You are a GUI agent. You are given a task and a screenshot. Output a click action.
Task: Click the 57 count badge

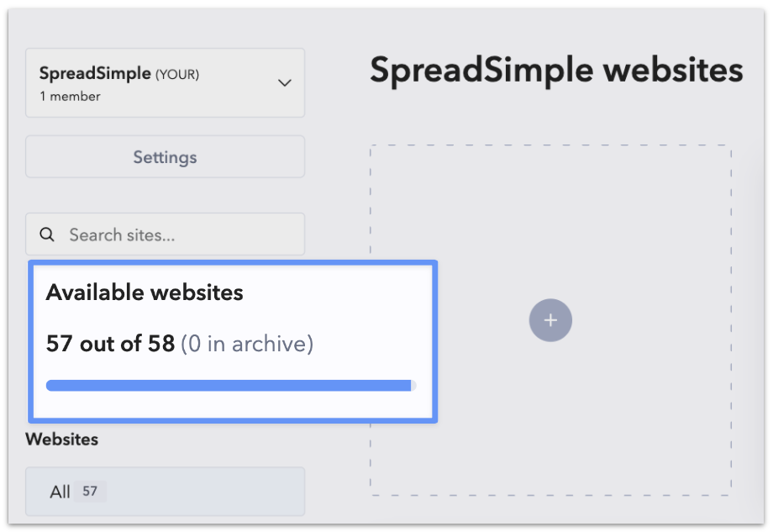pos(90,491)
